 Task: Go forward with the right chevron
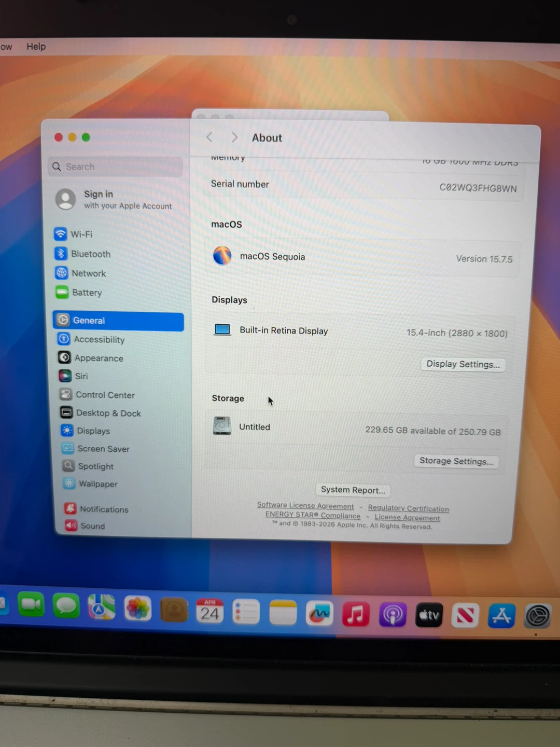(x=234, y=137)
